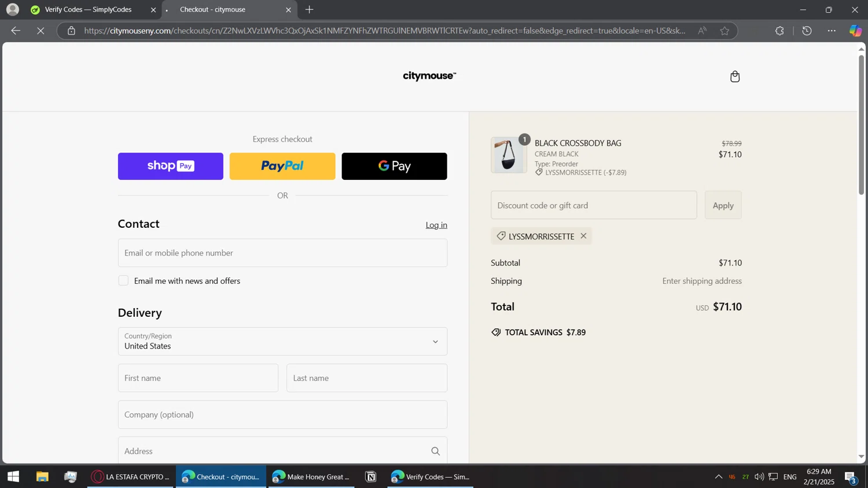Select the Checkout - citymouse tab
This screenshot has height=488, width=868.
point(229,9)
